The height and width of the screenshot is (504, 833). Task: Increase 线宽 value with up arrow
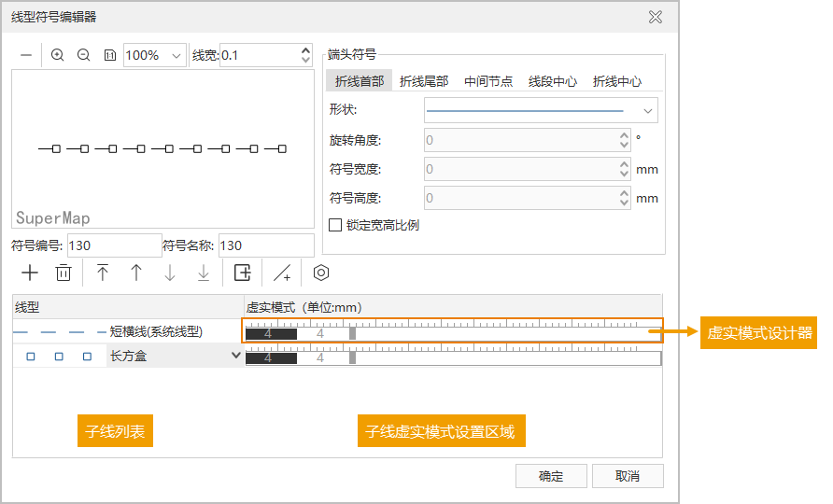click(305, 49)
